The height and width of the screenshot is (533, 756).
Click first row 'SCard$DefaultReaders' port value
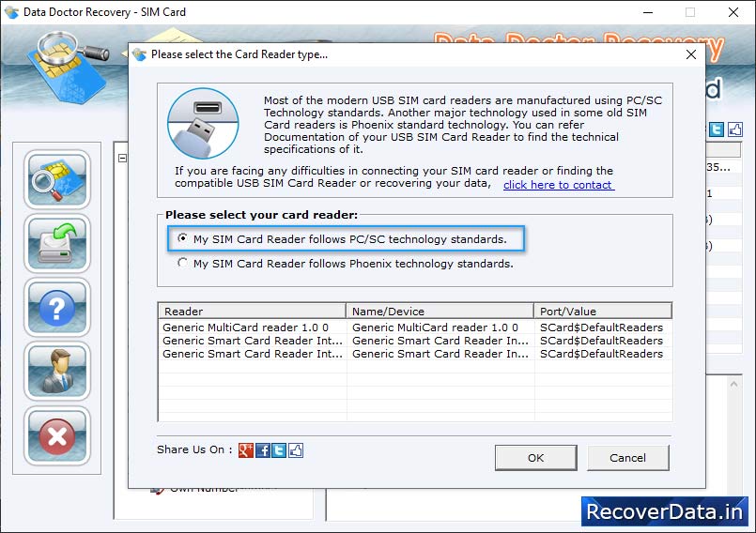pos(601,327)
